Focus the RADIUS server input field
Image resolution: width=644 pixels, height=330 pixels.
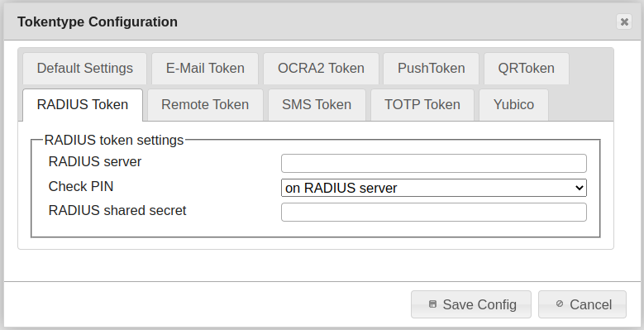pos(434,163)
